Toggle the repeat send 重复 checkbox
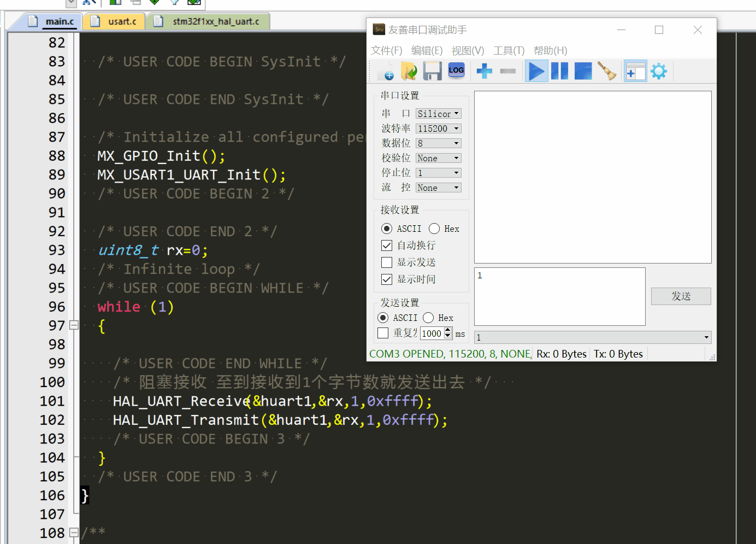The image size is (756, 544). pyautogui.click(x=383, y=333)
